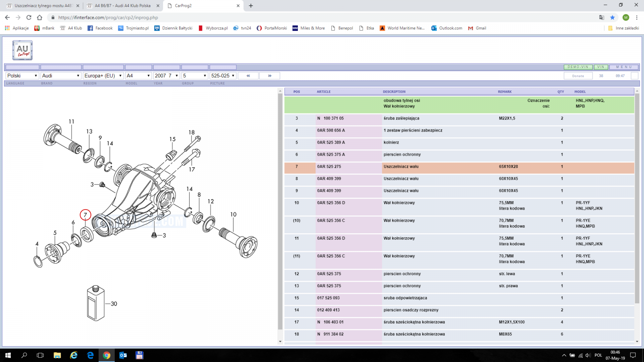Open the A4 Klub bookmark
644x362 pixels.
71,28
